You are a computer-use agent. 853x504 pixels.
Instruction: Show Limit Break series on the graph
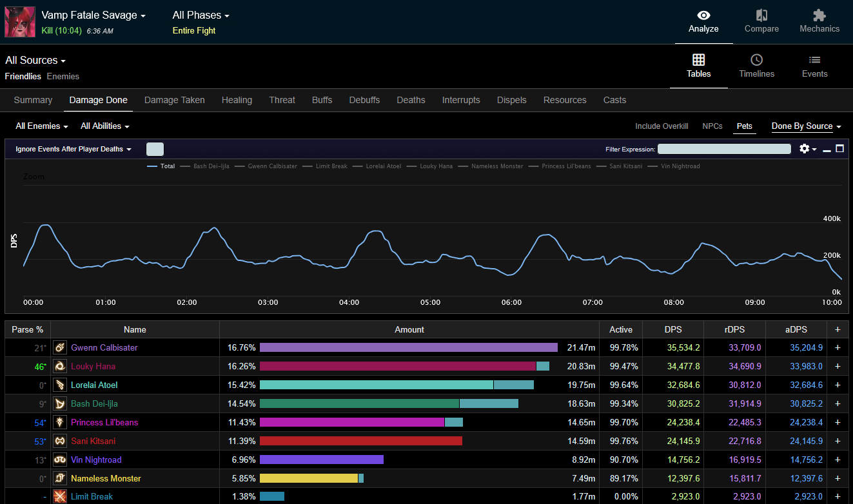tap(325, 166)
